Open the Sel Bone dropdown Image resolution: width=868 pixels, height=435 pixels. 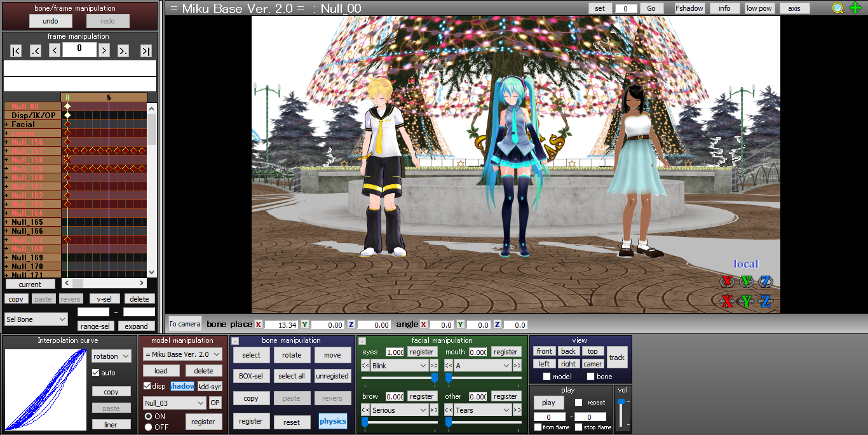point(35,319)
